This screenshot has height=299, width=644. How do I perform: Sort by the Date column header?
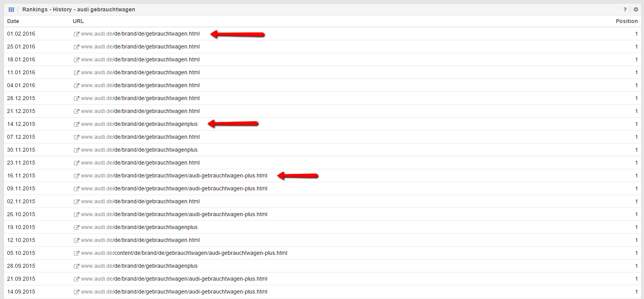13,21
